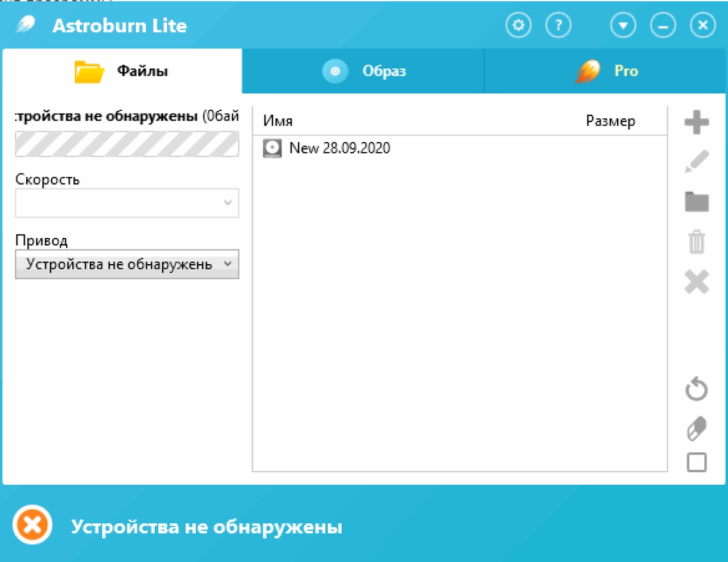Click the Привод label
This screenshot has height=562, width=728.
tap(42, 240)
